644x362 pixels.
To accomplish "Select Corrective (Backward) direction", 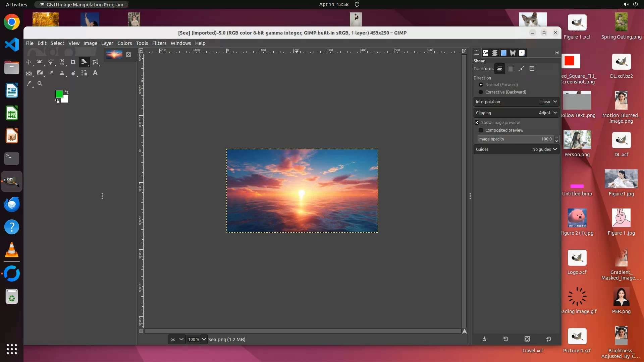I will point(481,92).
